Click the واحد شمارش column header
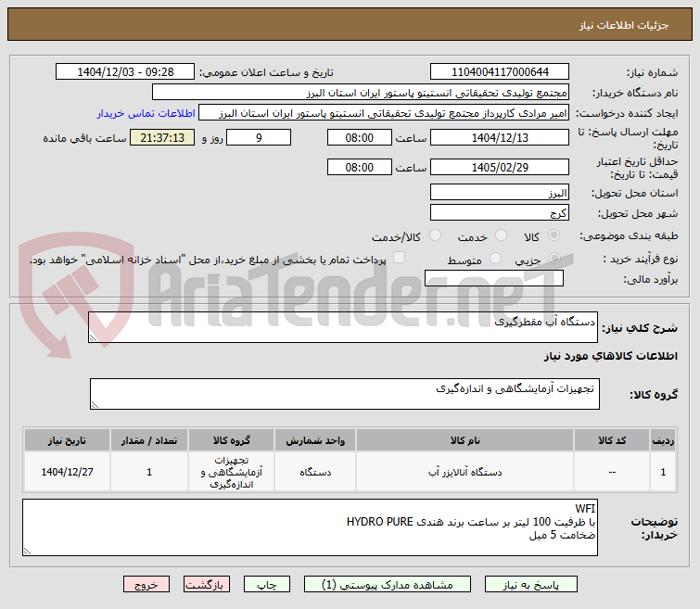This screenshot has width=700, height=609. click(315, 440)
